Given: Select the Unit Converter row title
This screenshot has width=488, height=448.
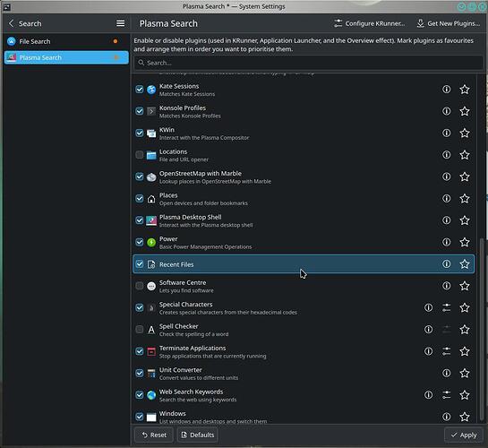Looking at the screenshot, I should coord(181,370).
